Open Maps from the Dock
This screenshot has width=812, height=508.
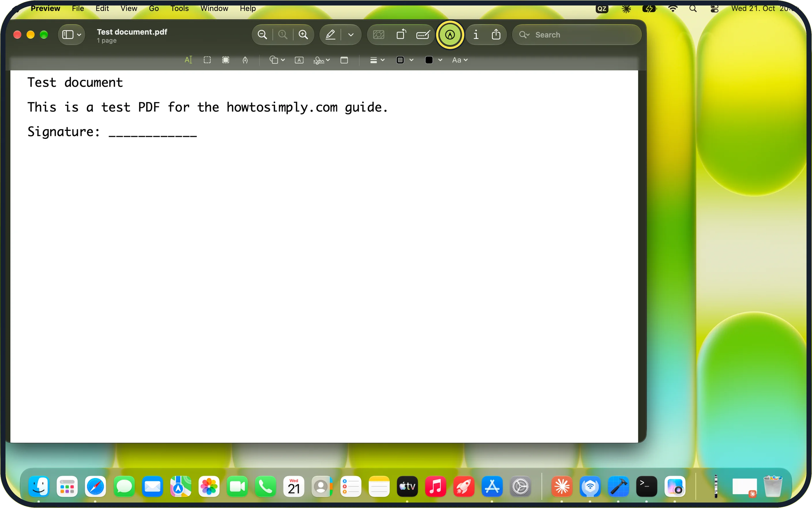[181, 486]
